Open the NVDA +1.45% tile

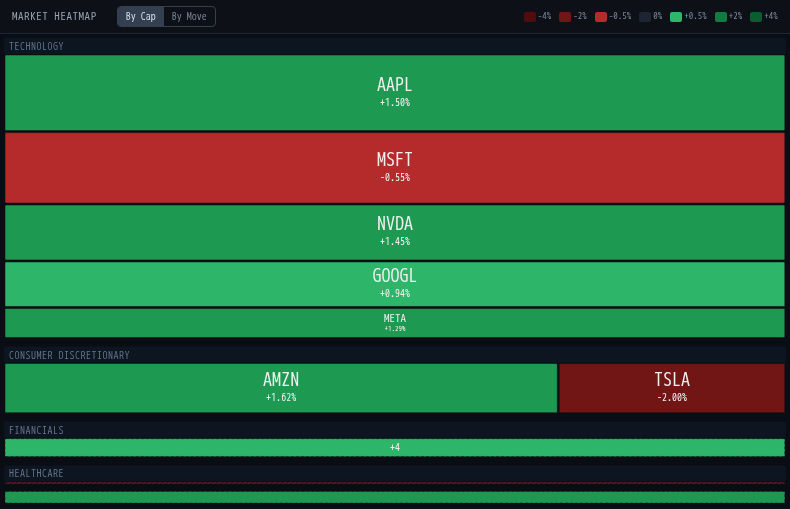394,232
